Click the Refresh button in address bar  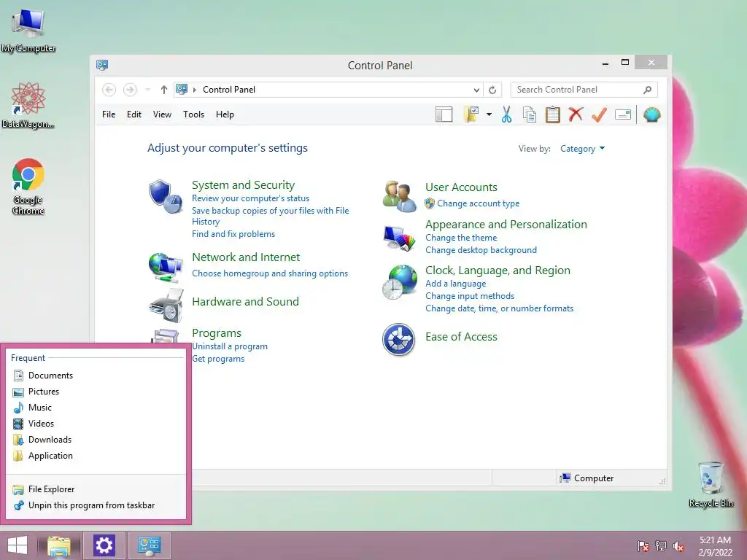click(492, 90)
